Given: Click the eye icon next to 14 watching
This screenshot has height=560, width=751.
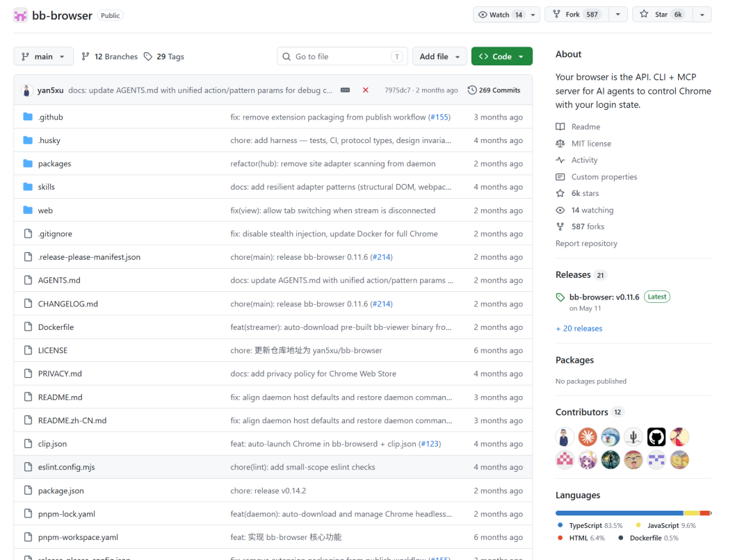Looking at the screenshot, I should tap(560, 210).
